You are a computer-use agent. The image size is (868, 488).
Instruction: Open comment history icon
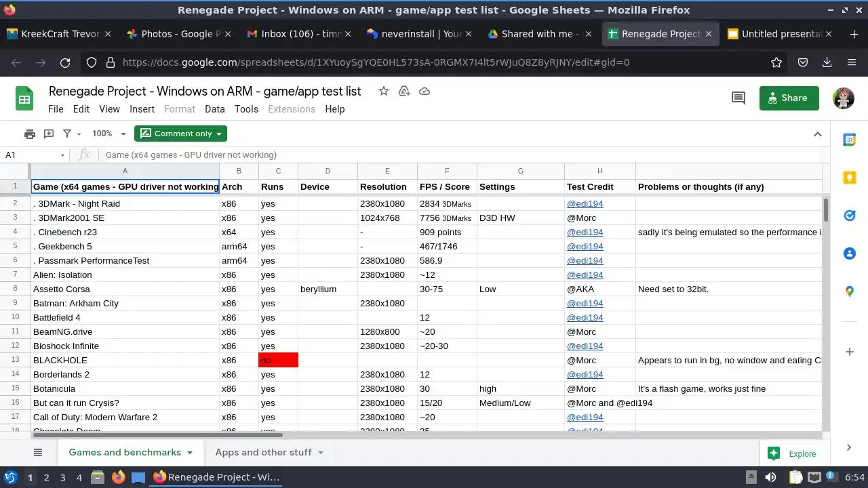click(x=738, y=98)
